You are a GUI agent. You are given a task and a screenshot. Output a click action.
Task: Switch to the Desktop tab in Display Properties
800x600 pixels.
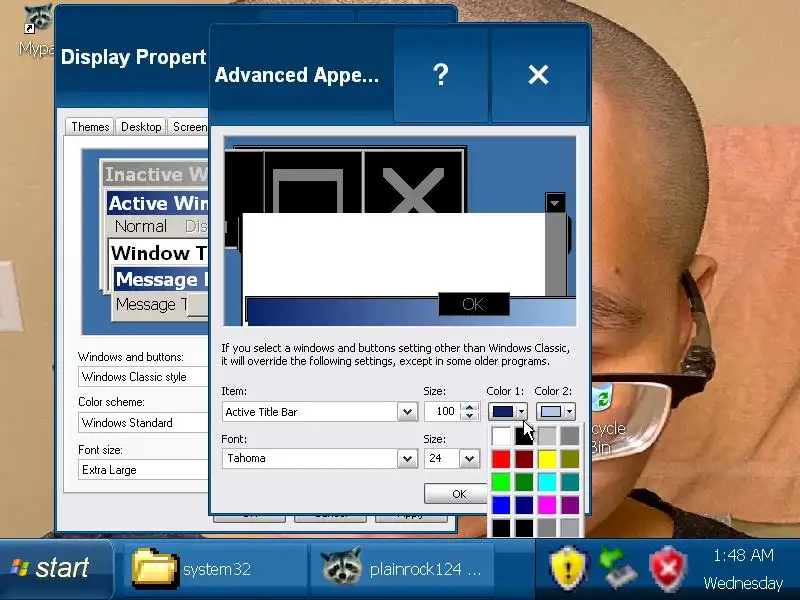(x=141, y=127)
